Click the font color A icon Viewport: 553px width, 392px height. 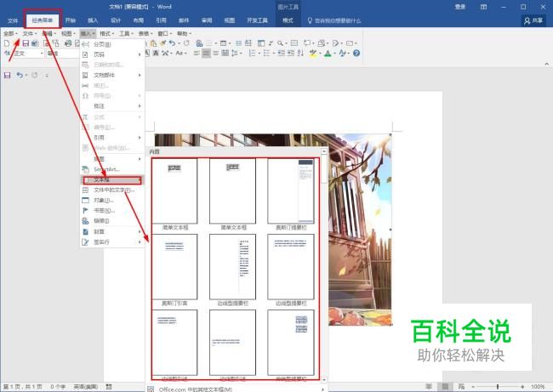328,54
